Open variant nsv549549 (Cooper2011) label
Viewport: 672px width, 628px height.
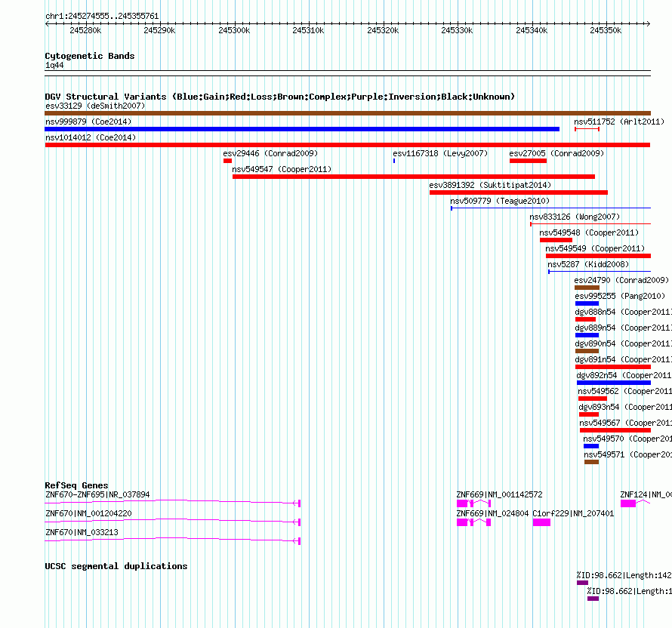(x=595, y=248)
